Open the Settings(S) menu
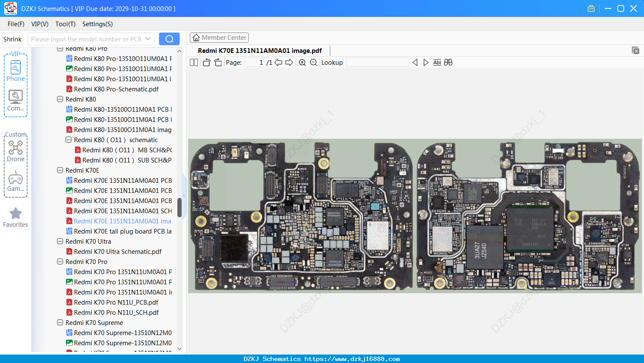 [x=98, y=24]
